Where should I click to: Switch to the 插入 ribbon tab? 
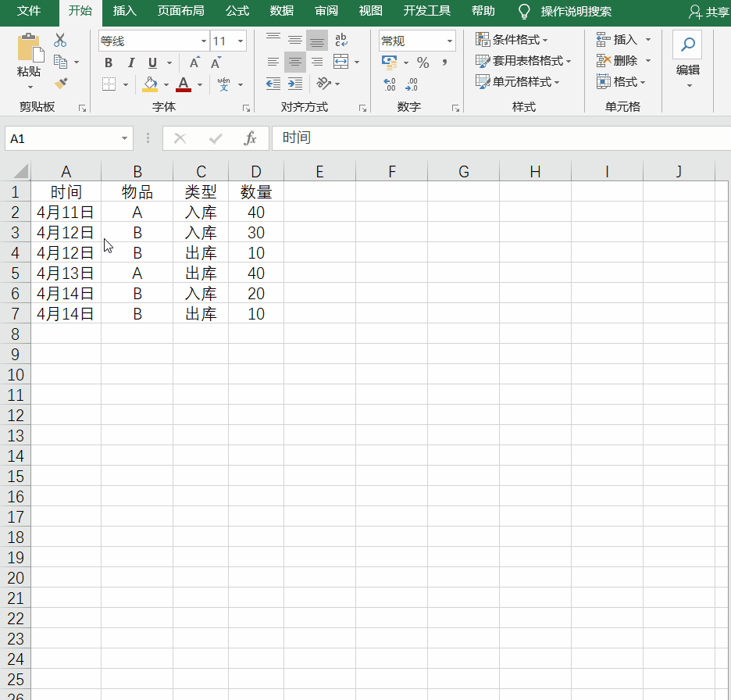pyautogui.click(x=124, y=11)
